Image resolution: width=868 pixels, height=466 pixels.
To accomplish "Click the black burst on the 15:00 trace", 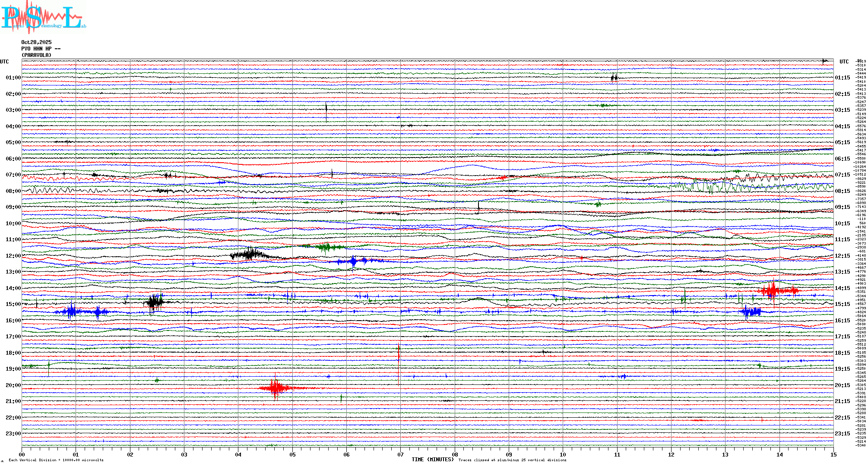I will (x=154, y=302).
